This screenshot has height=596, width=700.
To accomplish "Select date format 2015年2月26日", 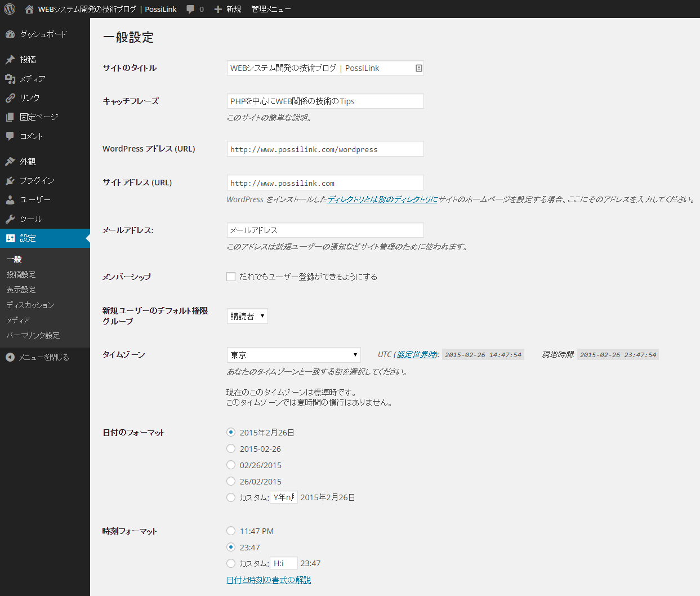I will [231, 432].
